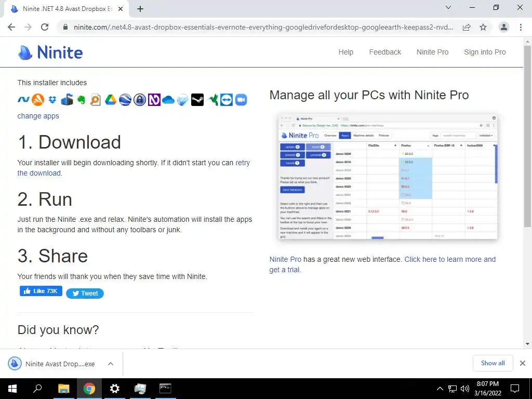Click the scrollbar down arrow
The width and height of the screenshot is (532, 399).
pos(527,344)
